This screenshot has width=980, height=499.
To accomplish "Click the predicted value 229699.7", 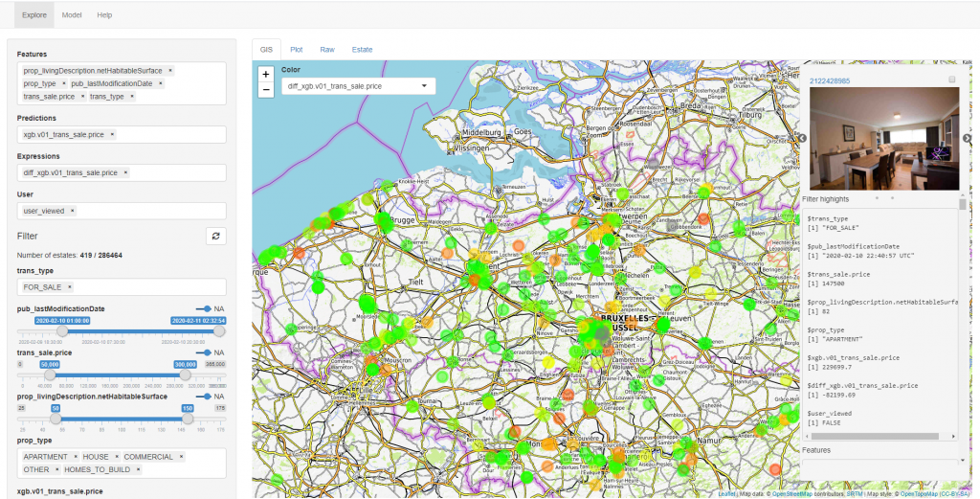I will pos(835,367).
